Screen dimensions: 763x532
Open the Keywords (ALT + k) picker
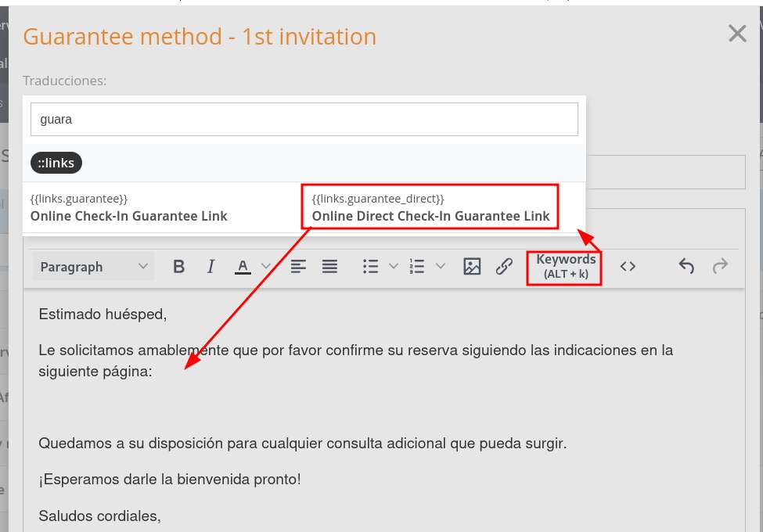[x=565, y=267]
